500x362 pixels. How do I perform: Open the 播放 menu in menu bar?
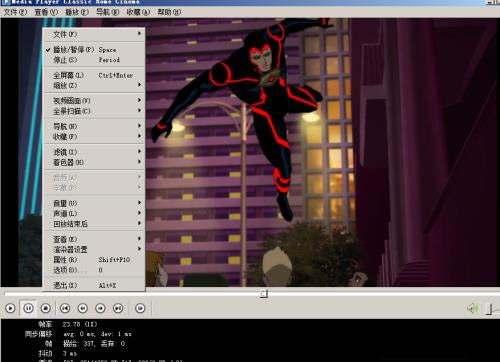pyautogui.click(x=77, y=12)
